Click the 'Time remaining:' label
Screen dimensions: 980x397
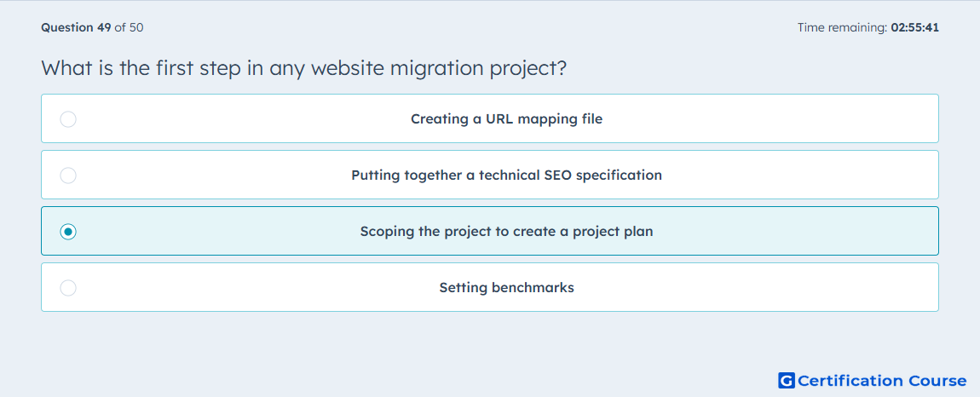pos(843,27)
